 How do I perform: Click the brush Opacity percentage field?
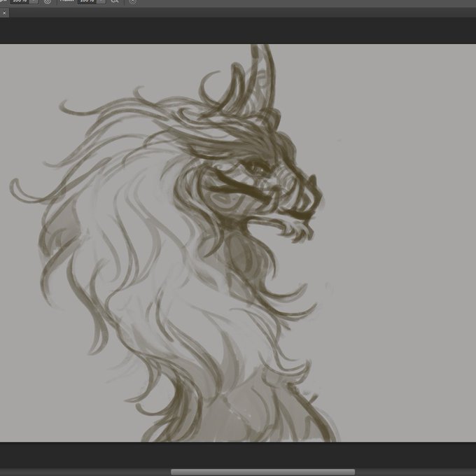point(20,1)
